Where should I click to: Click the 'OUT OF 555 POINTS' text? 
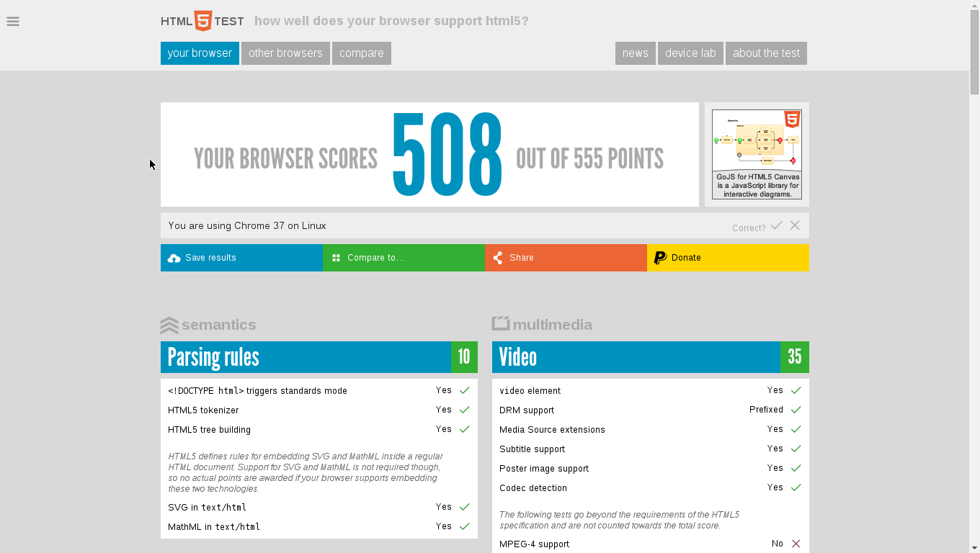(589, 158)
